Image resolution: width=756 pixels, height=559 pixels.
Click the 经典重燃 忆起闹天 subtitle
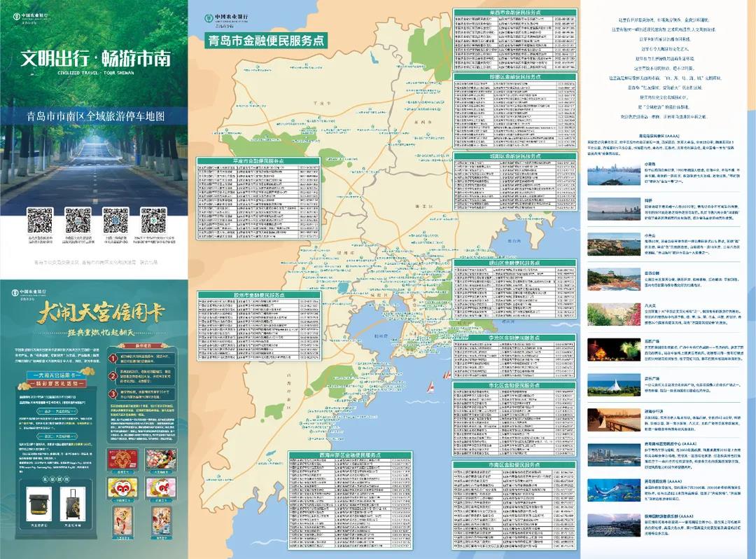pos(101,333)
